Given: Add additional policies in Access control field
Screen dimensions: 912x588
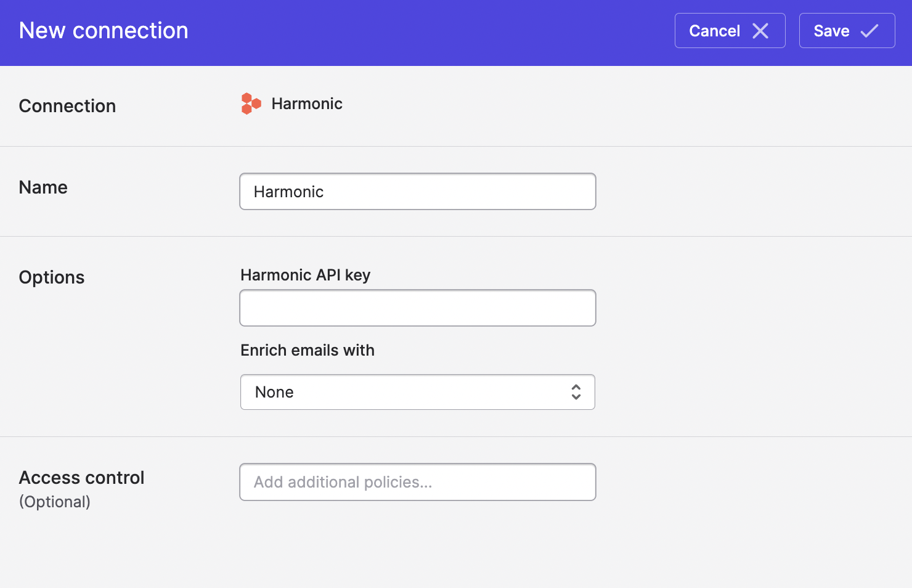Looking at the screenshot, I should [x=418, y=482].
